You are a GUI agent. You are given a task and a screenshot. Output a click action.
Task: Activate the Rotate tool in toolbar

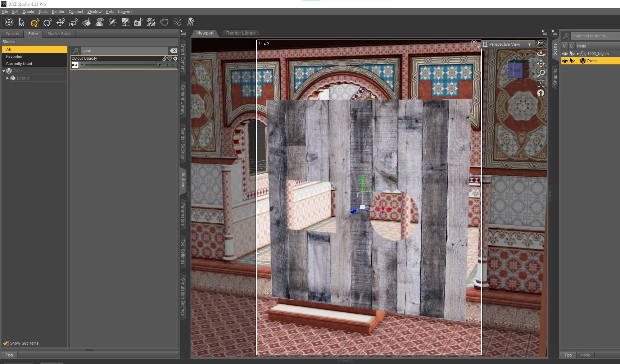click(48, 22)
